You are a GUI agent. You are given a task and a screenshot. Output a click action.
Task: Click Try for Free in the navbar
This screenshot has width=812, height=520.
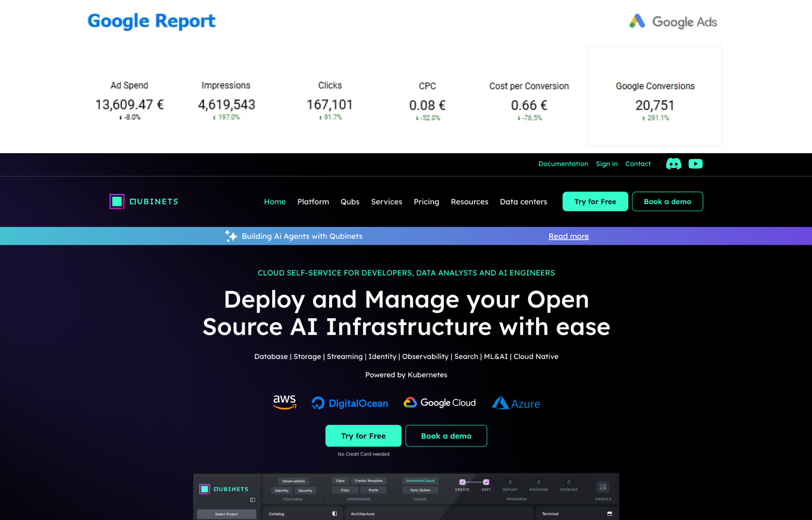[595, 202]
